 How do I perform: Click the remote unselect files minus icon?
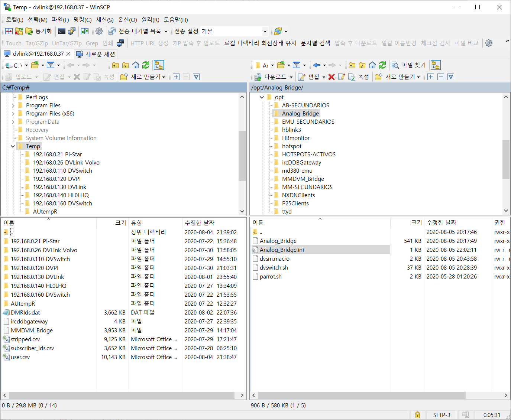[441, 77]
